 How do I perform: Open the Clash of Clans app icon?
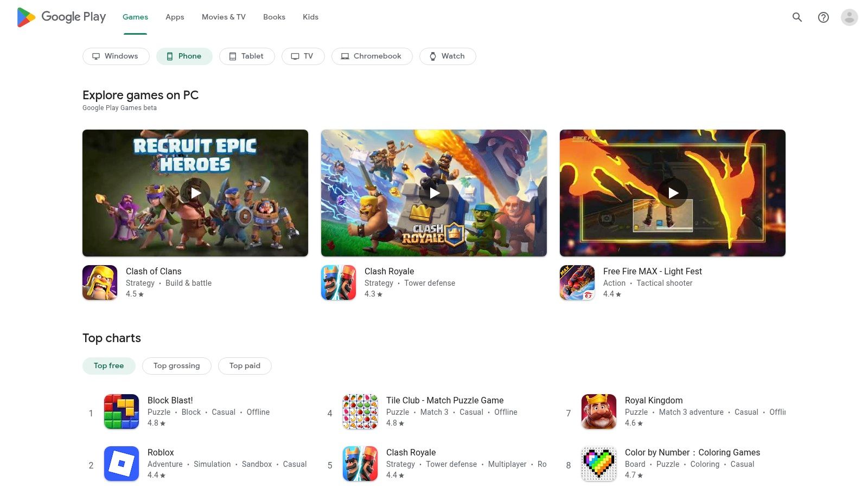click(100, 282)
